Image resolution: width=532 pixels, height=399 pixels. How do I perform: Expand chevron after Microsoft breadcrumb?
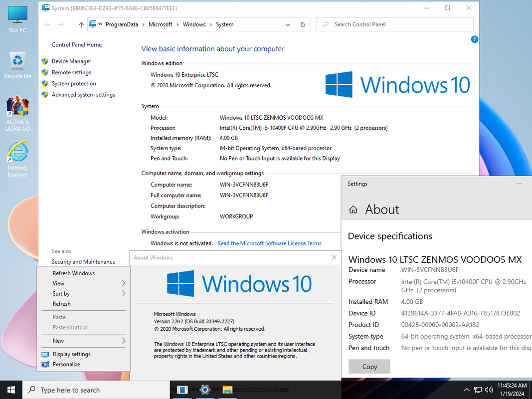(177, 24)
